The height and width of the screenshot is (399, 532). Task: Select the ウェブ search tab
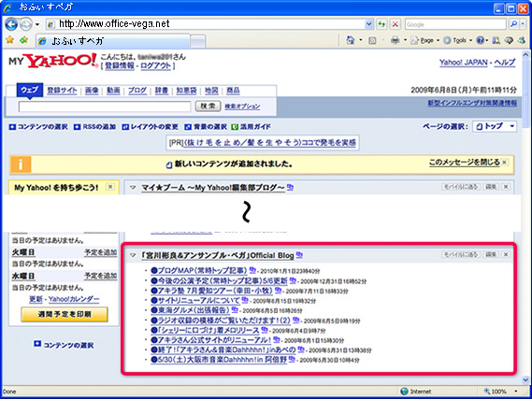(x=30, y=90)
